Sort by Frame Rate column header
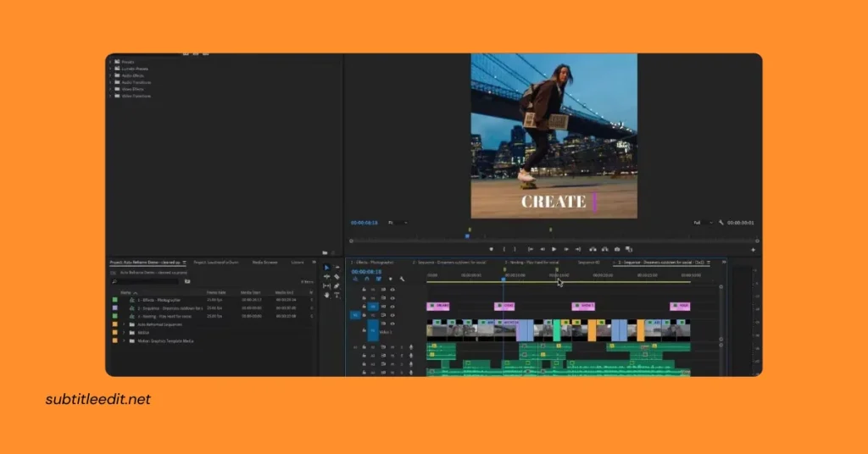Viewport: 868px width, 454px height. 216,292
